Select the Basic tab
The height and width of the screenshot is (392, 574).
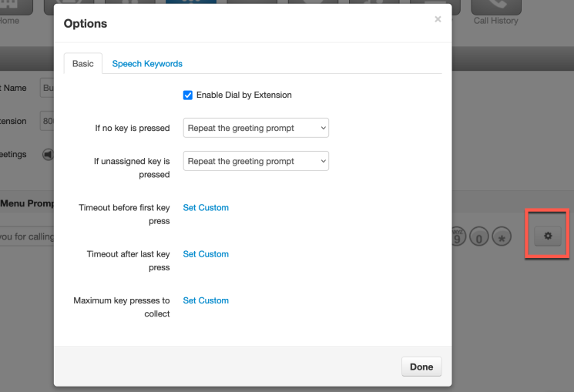[83, 64]
